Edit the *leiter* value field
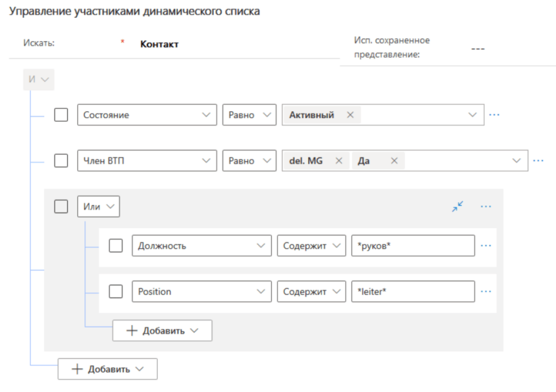The image size is (556, 392). [x=413, y=292]
